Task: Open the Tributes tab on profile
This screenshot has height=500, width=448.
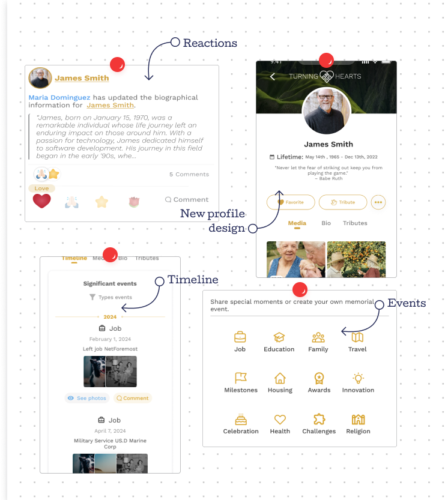Action: point(355,223)
